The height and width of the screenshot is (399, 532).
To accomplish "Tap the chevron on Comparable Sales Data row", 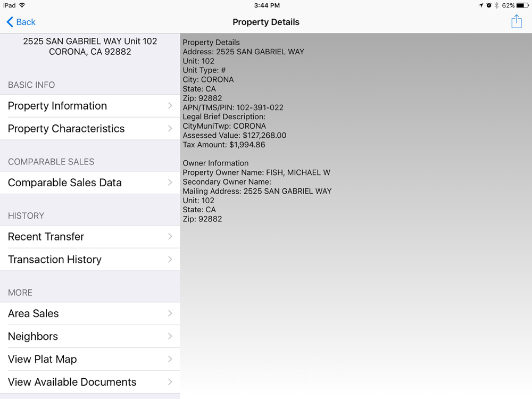I will [170, 182].
